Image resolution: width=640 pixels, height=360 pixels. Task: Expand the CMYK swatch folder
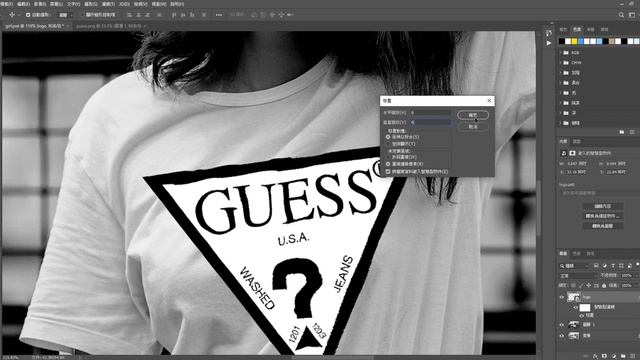560,63
